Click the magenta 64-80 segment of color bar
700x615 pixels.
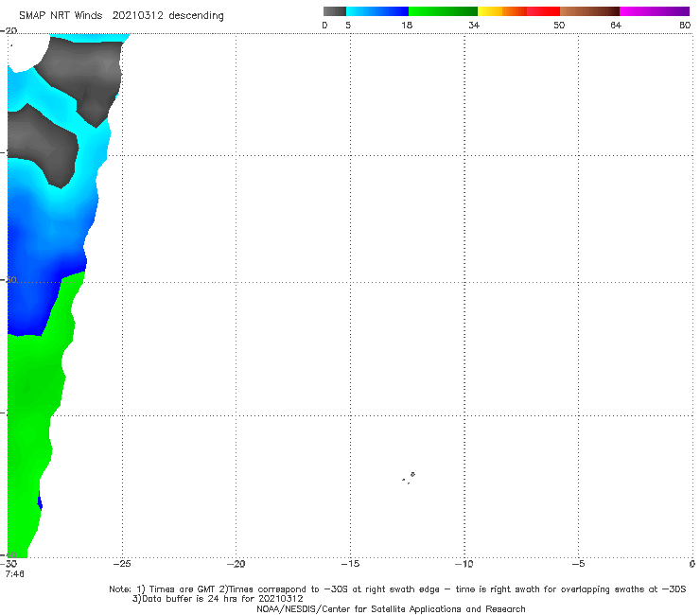pos(655,11)
